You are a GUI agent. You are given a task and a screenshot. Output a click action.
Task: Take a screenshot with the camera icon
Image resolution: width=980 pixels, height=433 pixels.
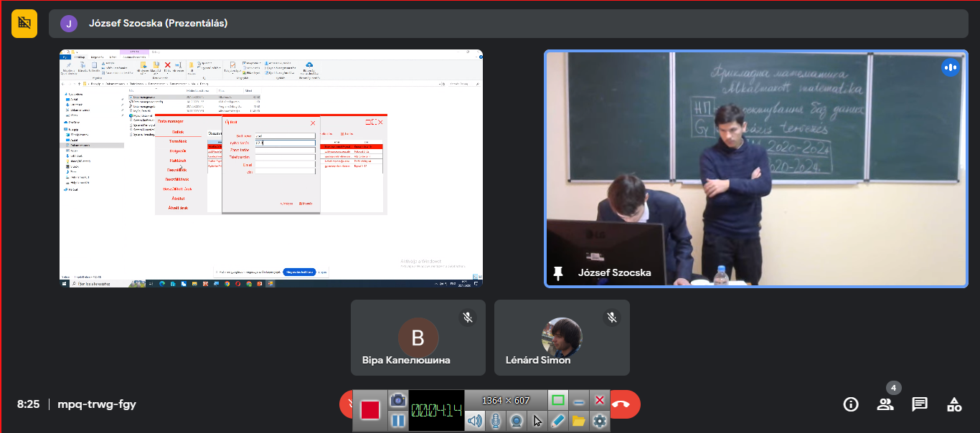pos(397,400)
